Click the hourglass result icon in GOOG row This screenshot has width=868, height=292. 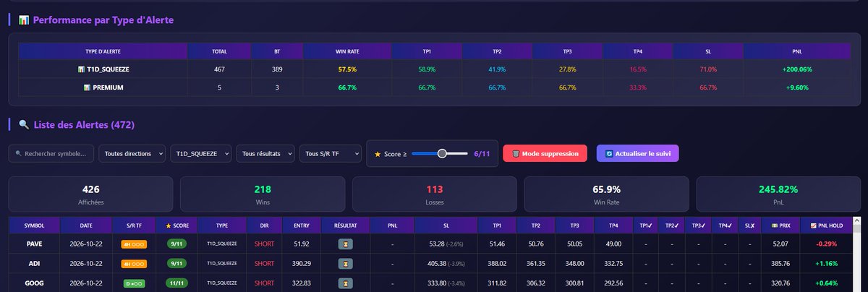(x=346, y=285)
